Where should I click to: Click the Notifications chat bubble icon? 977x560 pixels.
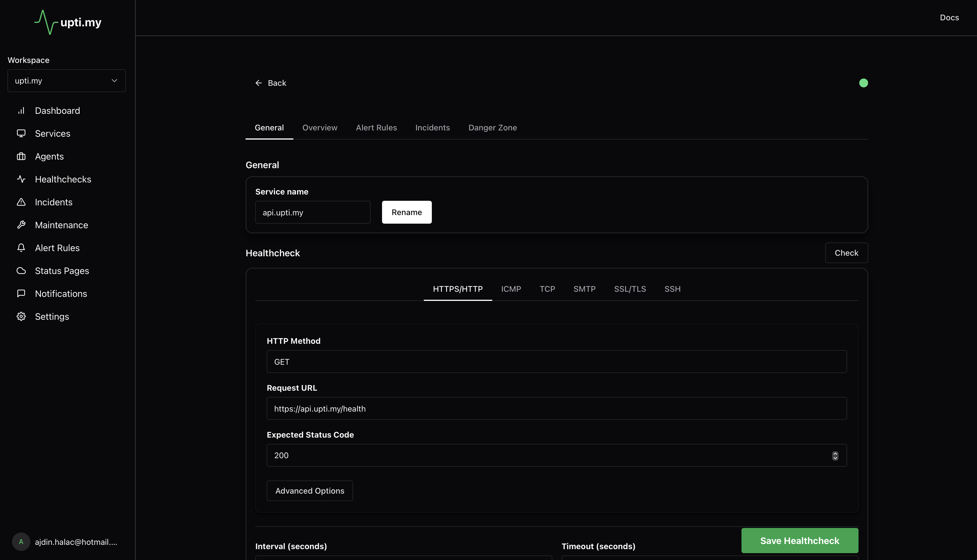coord(21,294)
